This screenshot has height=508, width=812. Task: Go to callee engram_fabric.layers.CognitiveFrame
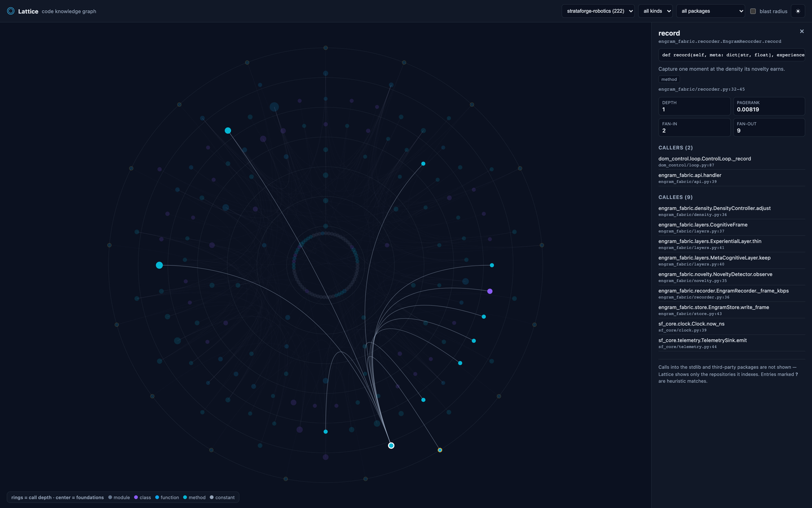tap(731, 227)
